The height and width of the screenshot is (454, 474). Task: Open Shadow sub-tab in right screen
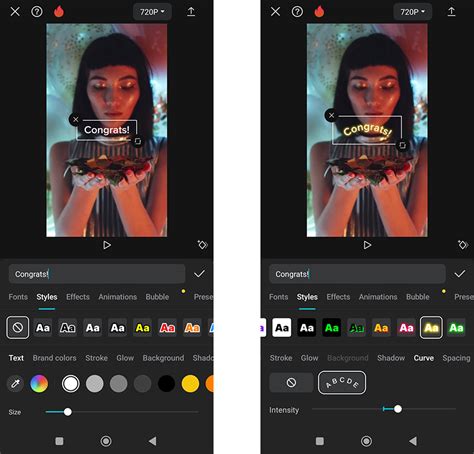click(x=391, y=358)
